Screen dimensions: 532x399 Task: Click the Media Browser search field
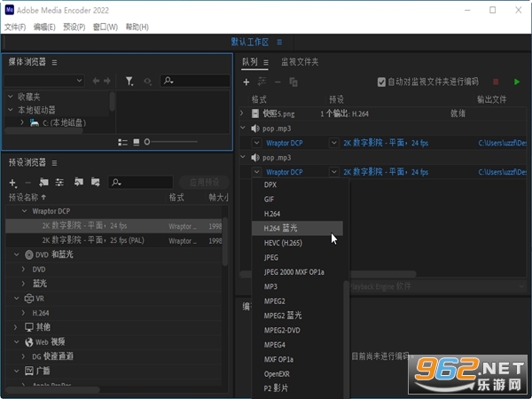click(x=195, y=81)
